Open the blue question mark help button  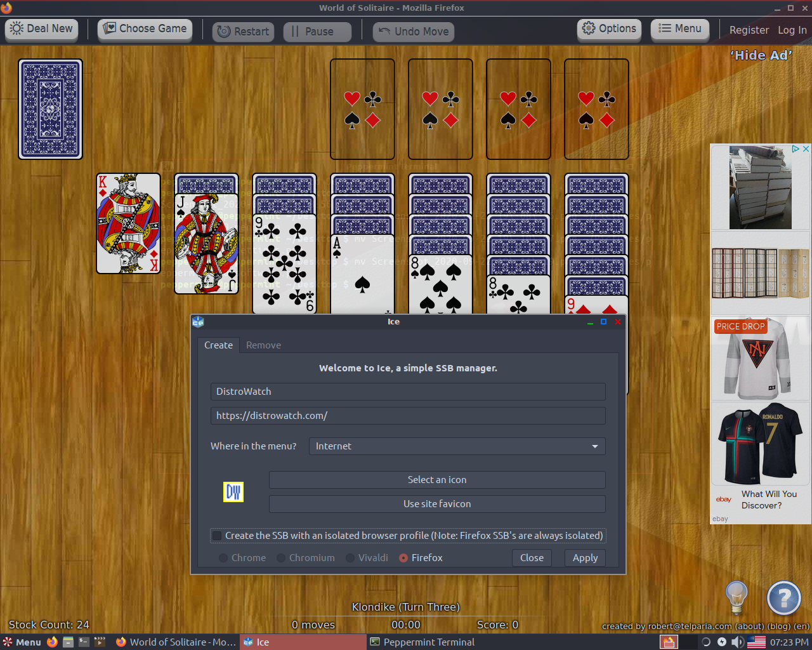click(784, 598)
